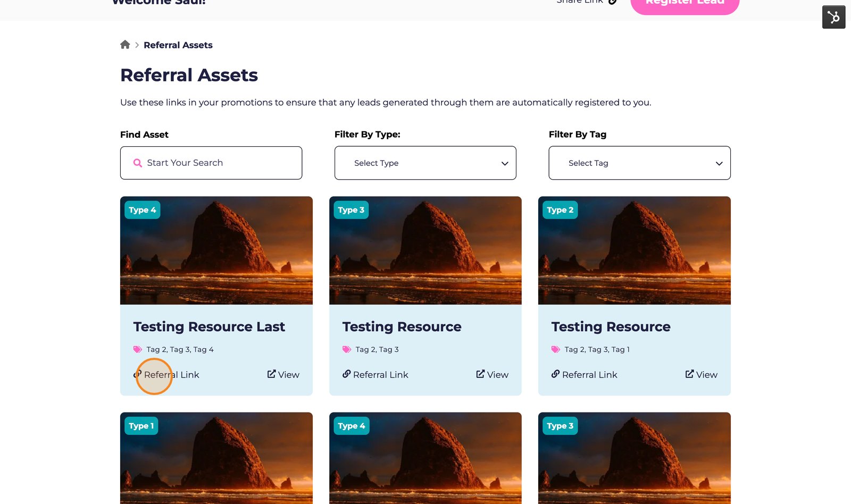Click the home icon in the breadcrumb
This screenshot has width=851, height=504.
(126, 44)
